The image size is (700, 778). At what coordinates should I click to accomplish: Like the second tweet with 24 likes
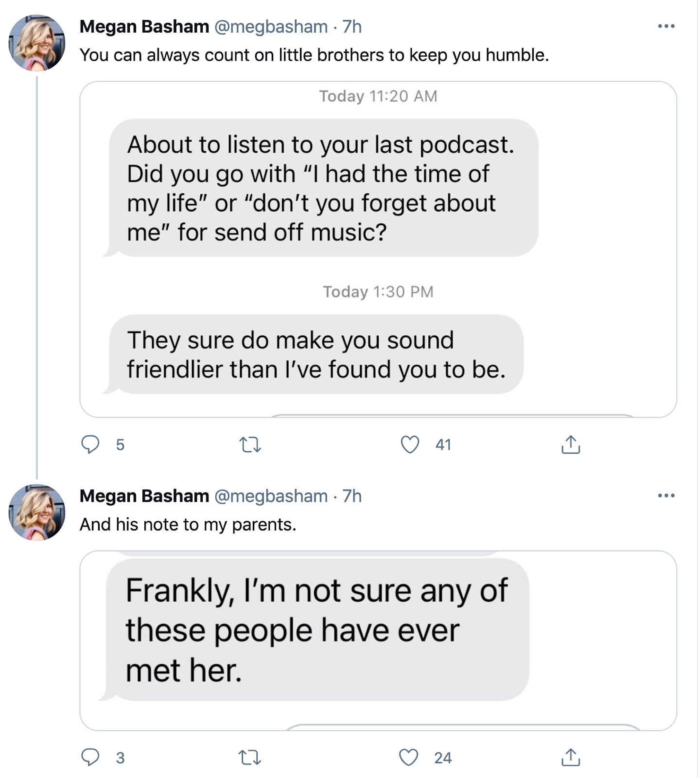[x=409, y=758]
